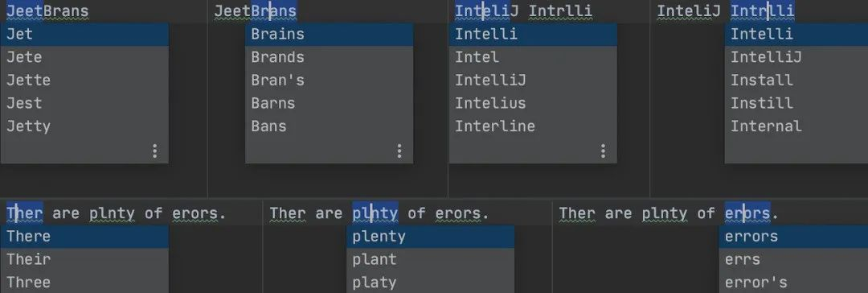
Task: Open more options under the Brains suggestions popup
Action: (x=399, y=151)
